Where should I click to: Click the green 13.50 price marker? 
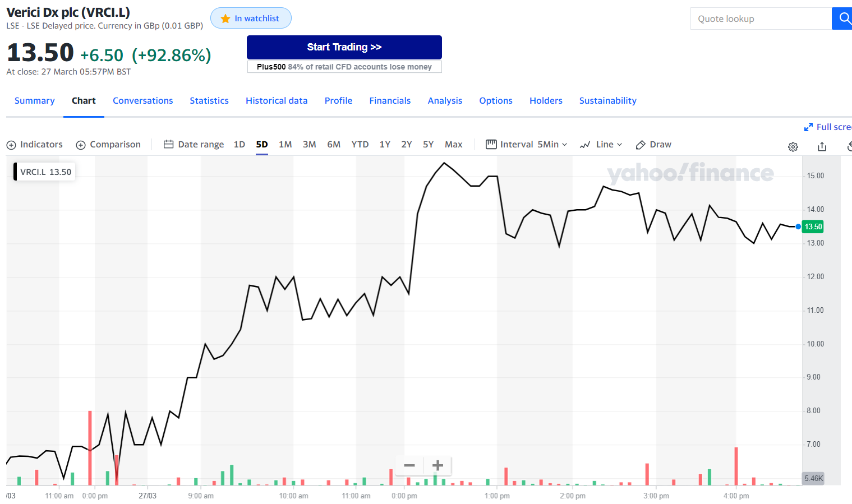click(813, 226)
